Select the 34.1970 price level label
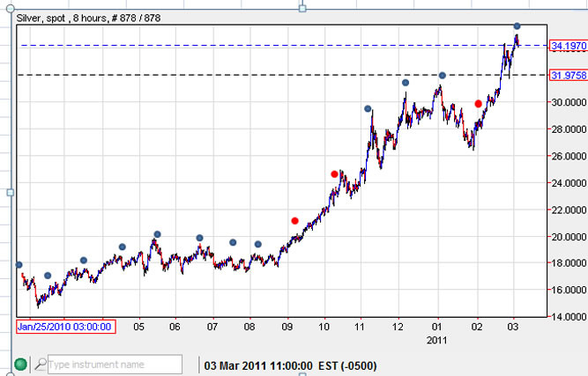Screen dimensions: 588x376 coord(568,45)
